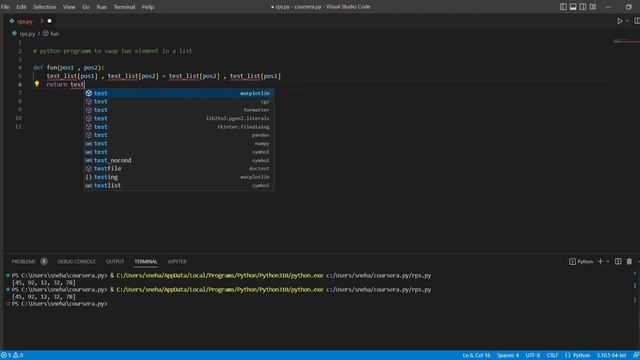Open the Help menu
Screen dimensions: 640x360
148,7
